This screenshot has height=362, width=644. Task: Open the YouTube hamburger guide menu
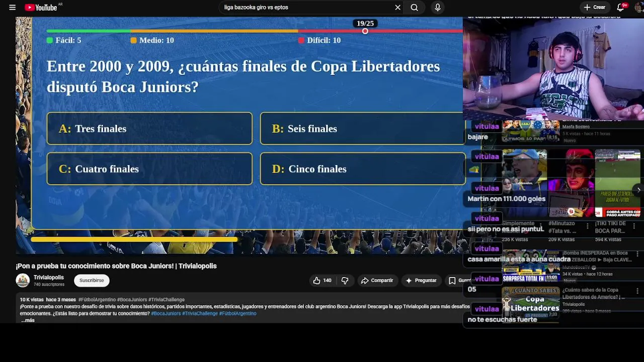coord(12,8)
